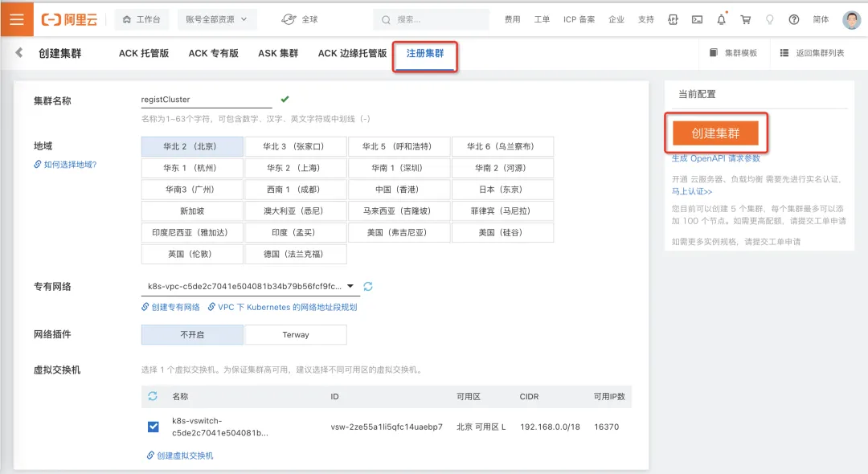
Task: Switch to the ACK 专有版 tab
Action: click(214, 53)
